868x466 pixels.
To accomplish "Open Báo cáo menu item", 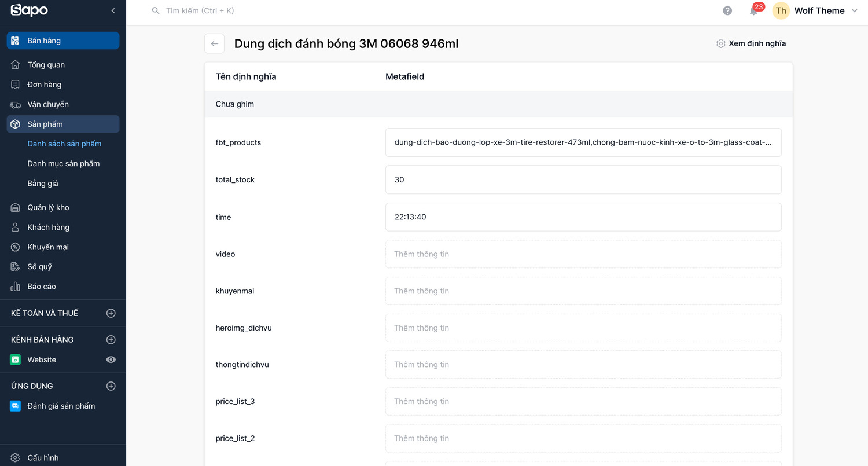I will pyautogui.click(x=63, y=286).
